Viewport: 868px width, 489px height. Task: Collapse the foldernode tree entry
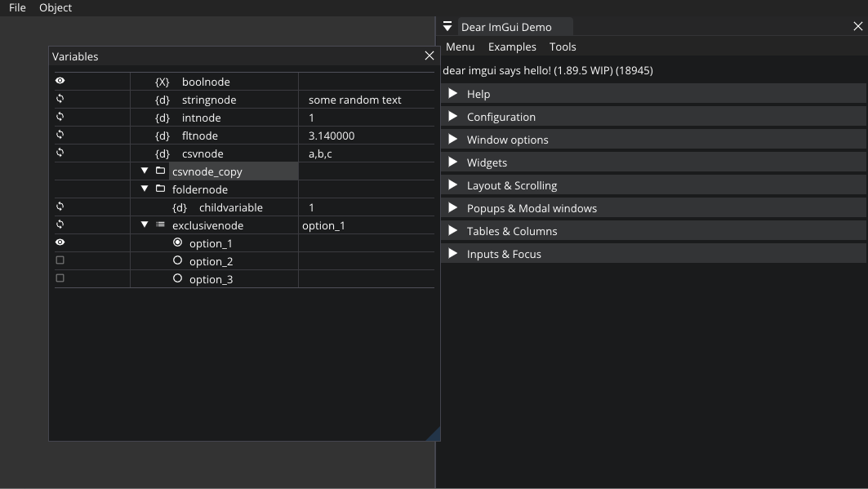[x=144, y=189]
